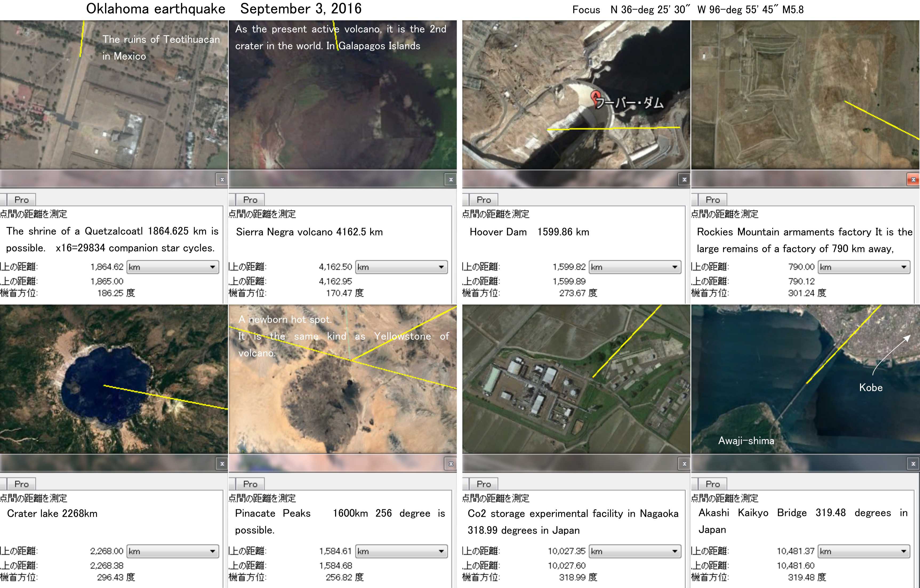Close the ruler panel under Teotihuacan image
920x588 pixels.
coord(222,179)
